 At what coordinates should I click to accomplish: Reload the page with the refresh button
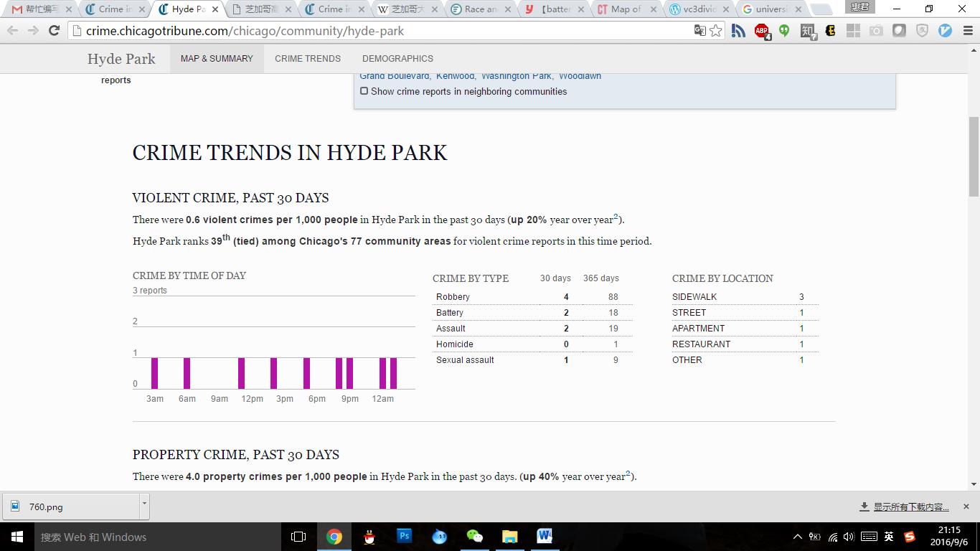(x=54, y=31)
